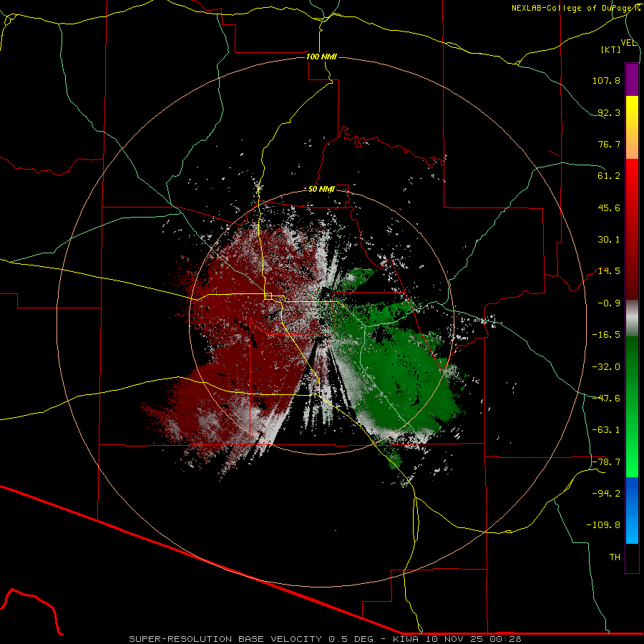The image size is (644, 644).
Task: Click the 107.8 velocity scale value
Action: pos(606,80)
